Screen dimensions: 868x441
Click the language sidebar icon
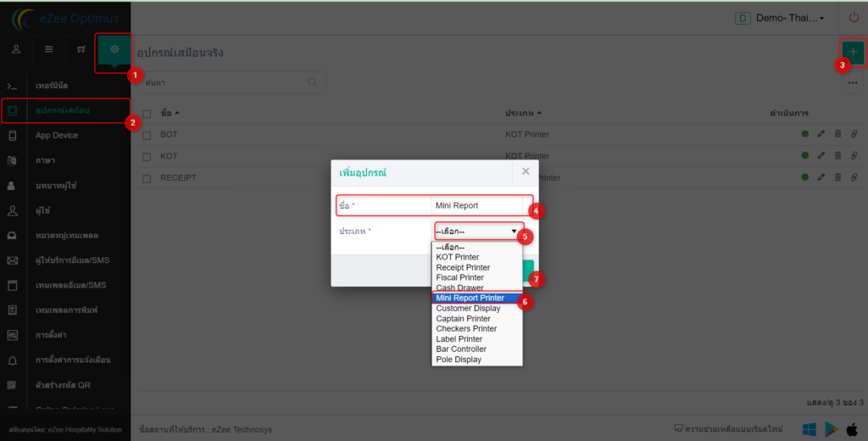point(12,160)
